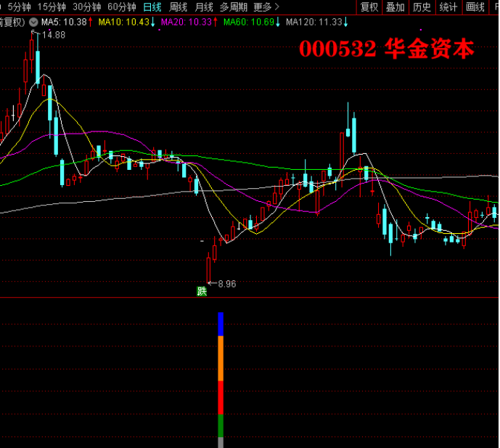Click the 叠加 overlay button
Screen dimensions: 500x448
tap(396, 7)
